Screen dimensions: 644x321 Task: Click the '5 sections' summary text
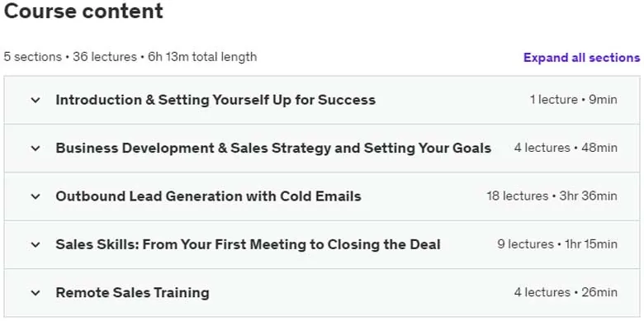pos(32,57)
